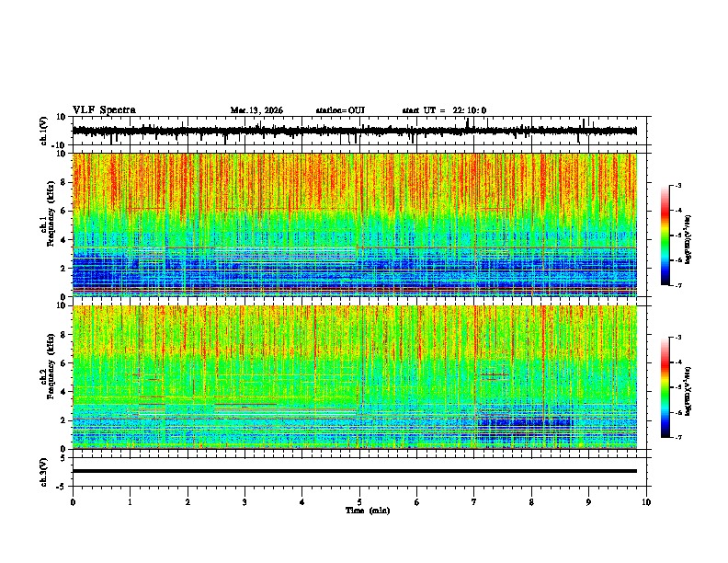This screenshot has width=728, height=563.
Task: Click the "ch.3(V)" axis label
Action: [44, 472]
